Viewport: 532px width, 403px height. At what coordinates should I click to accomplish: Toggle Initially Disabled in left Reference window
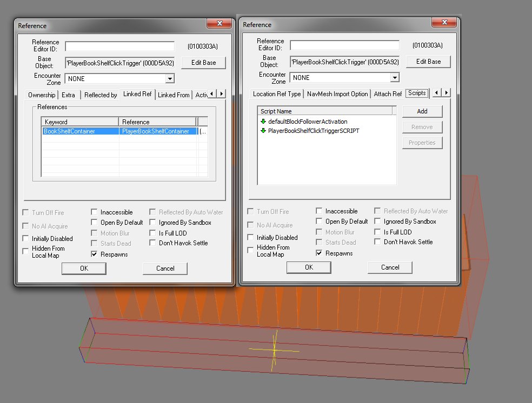tap(25, 238)
